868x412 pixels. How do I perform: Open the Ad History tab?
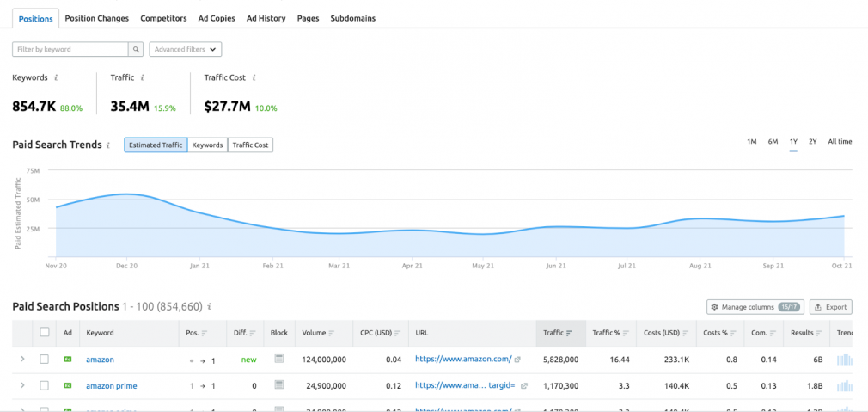[x=266, y=18]
